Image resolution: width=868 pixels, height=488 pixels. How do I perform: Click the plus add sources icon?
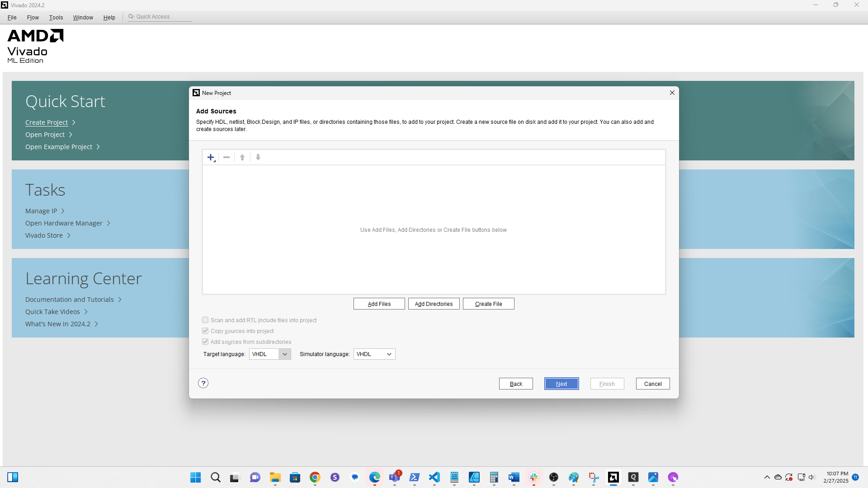[x=211, y=157]
